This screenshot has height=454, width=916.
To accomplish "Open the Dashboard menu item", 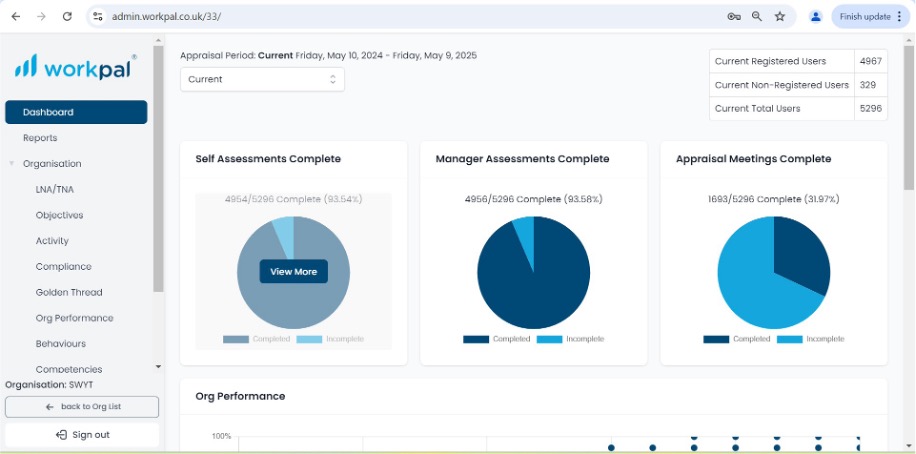I will (76, 112).
